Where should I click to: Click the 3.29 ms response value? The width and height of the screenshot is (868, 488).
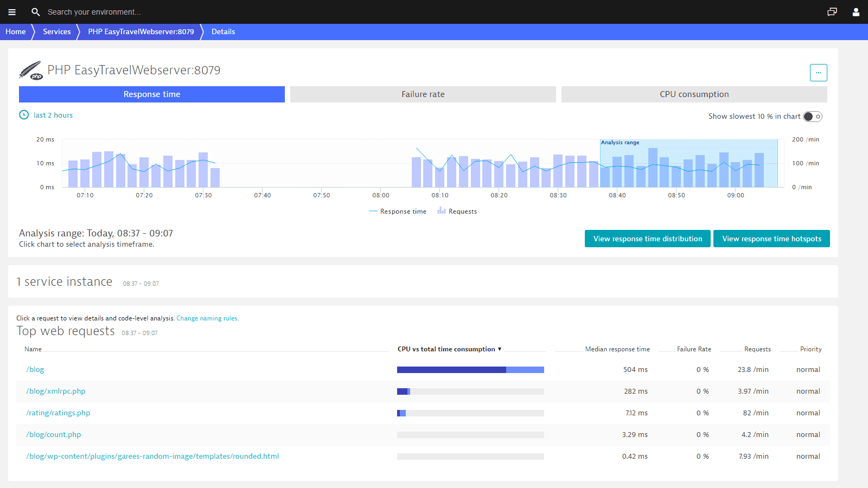pyautogui.click(x=635, y=434)
